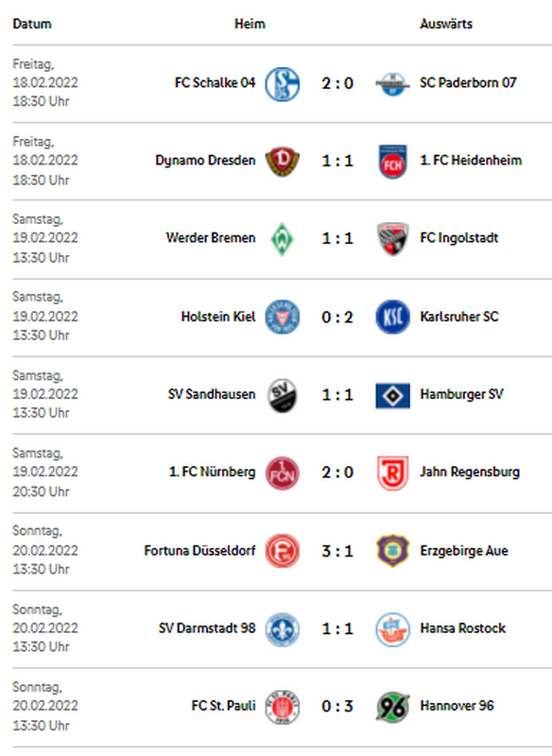Click the 2 : 0 Nürnberg match score
The width and height of the screenshot is (552, 756).
[337, 472]
